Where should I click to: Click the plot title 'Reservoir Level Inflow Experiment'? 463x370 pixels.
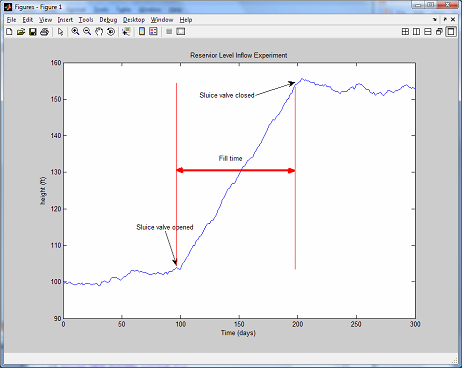click(x=239, y=55)
